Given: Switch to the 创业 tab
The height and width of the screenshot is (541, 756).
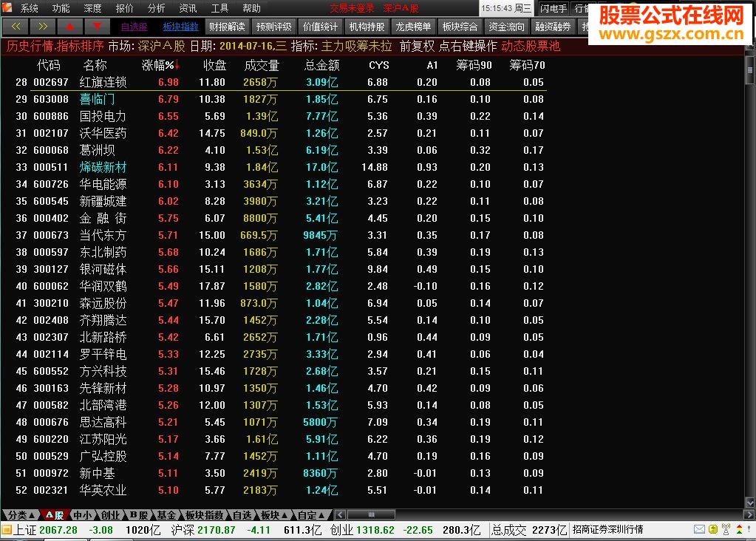Looking at the screenshot, I should click(110, 515).
